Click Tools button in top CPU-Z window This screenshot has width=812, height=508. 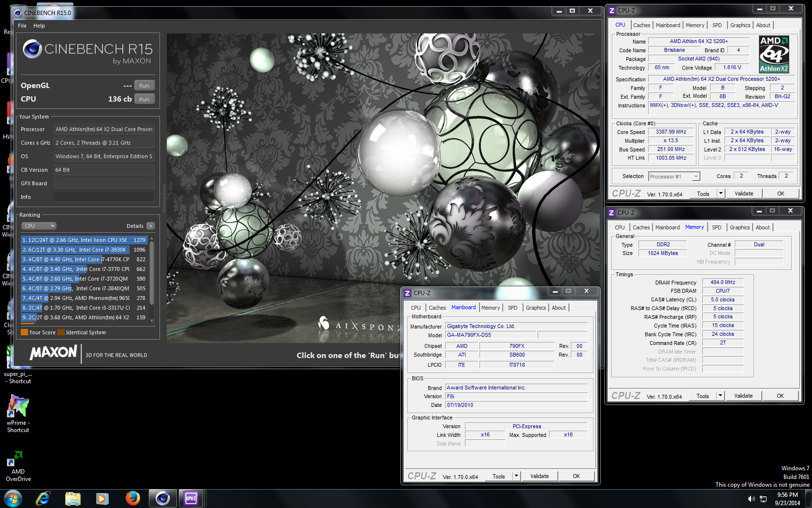pos(703,194)
